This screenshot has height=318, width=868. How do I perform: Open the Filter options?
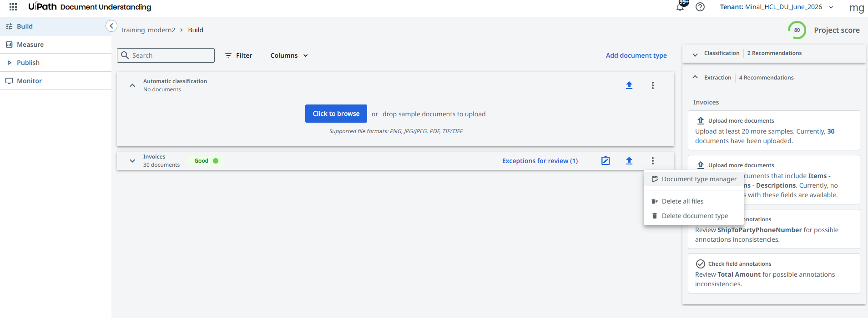[x=239, y=55]
